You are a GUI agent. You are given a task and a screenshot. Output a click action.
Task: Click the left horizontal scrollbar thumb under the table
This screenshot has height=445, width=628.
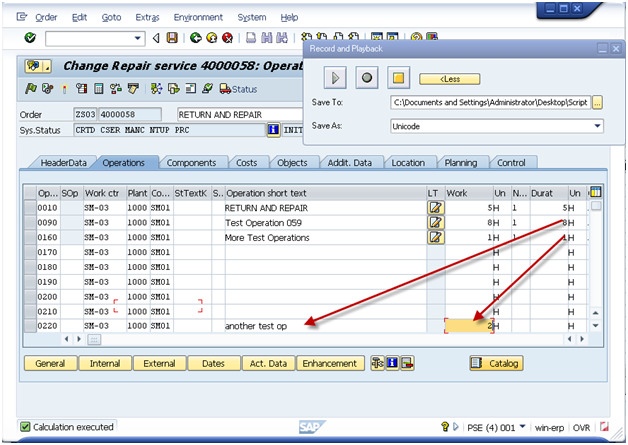[94, 340]
